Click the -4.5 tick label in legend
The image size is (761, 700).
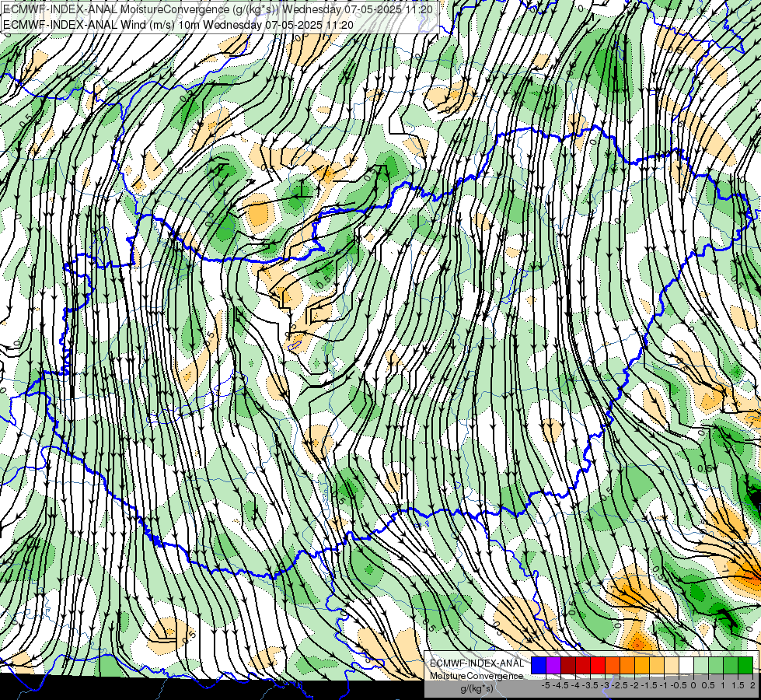coord(561,685)
